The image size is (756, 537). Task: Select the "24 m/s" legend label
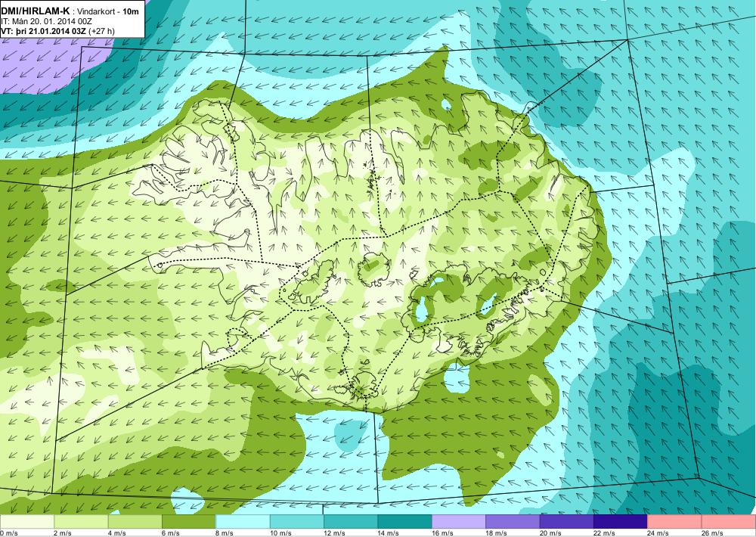[659, 533]
